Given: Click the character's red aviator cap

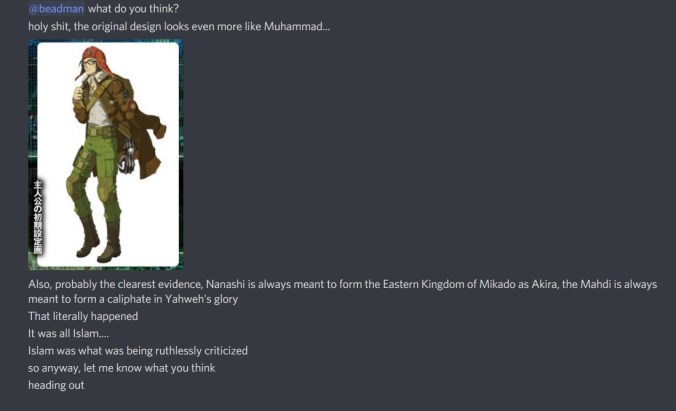Looking at the screenshot, I should pos(96,58).
